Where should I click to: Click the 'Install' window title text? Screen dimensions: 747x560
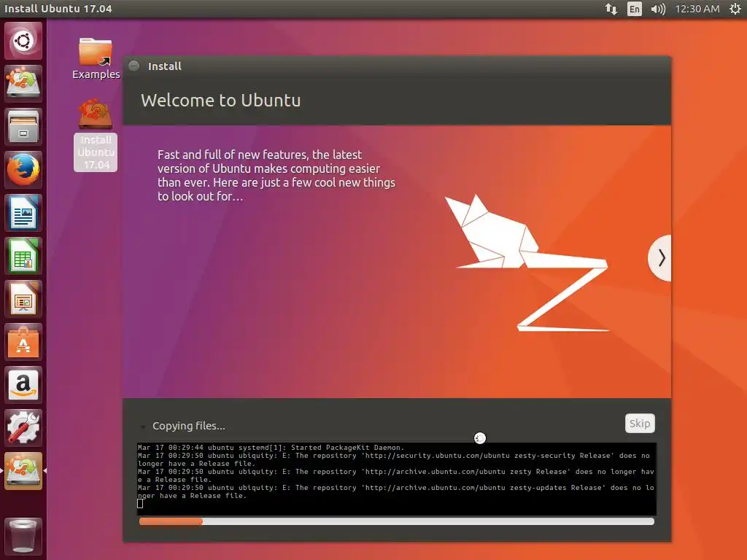pyautogui.click(x=164, y=66)
